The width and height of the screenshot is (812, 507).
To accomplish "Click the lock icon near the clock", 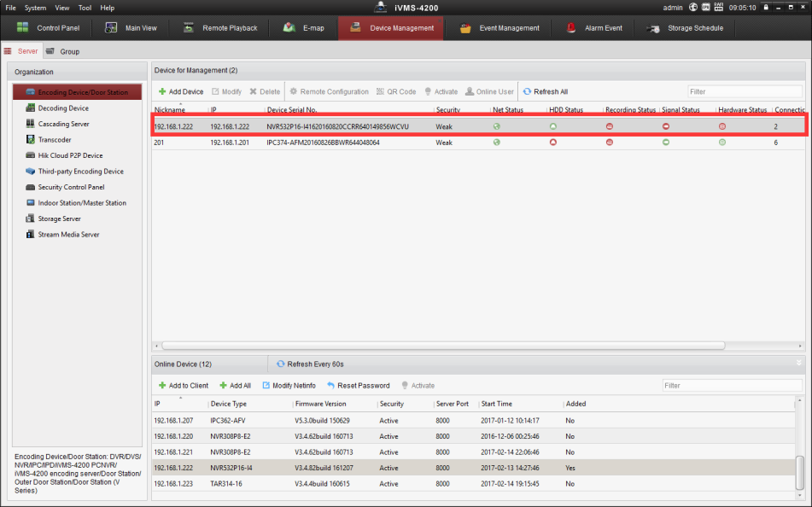I will (x=767, y=8).
